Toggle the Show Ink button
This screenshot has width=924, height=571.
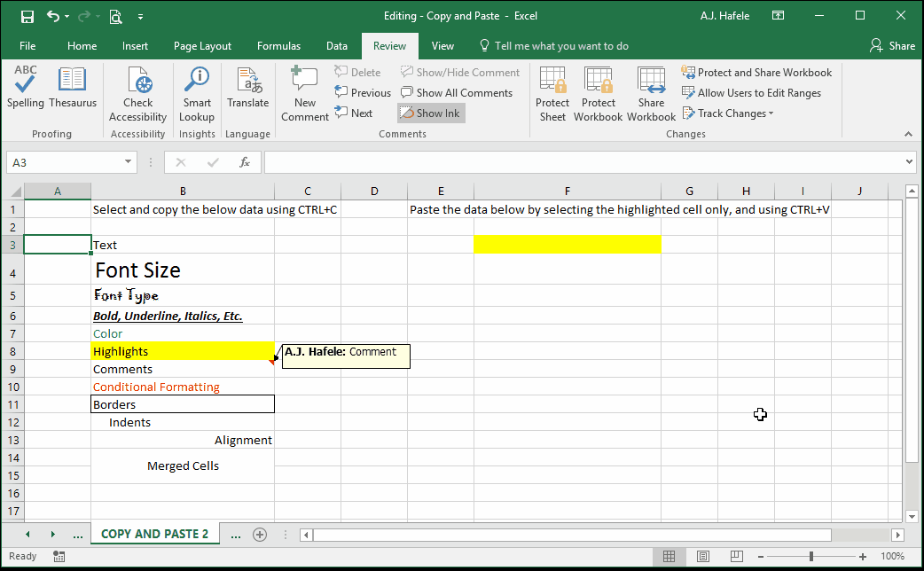click(x=431, y=113)
